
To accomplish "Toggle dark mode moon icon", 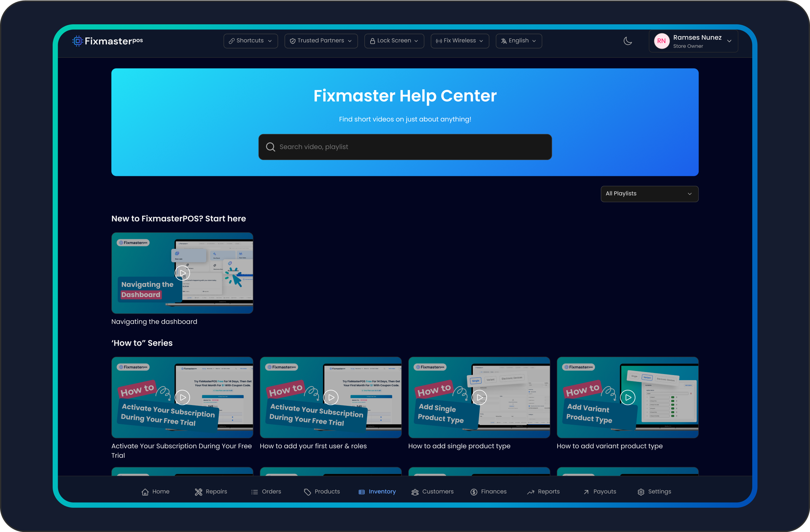I will 627,41.
